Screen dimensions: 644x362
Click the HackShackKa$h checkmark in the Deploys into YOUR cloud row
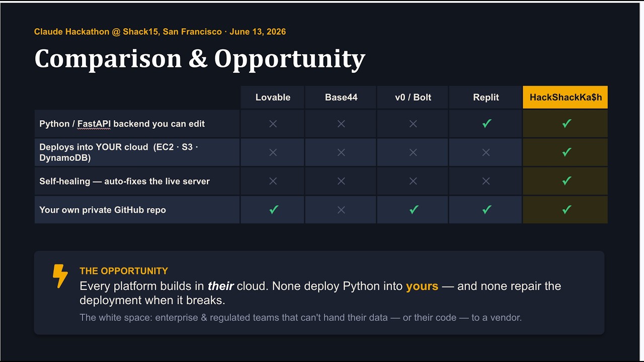567,152
